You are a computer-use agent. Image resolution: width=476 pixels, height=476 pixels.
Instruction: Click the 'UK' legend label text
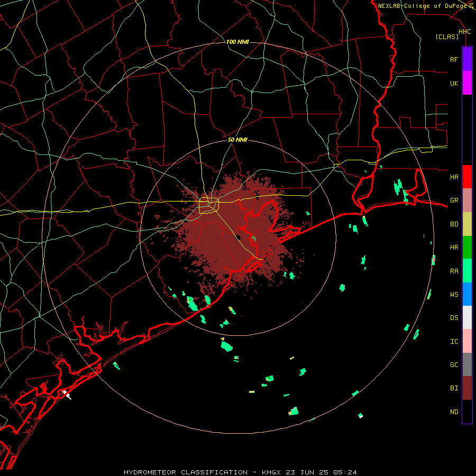454,83
